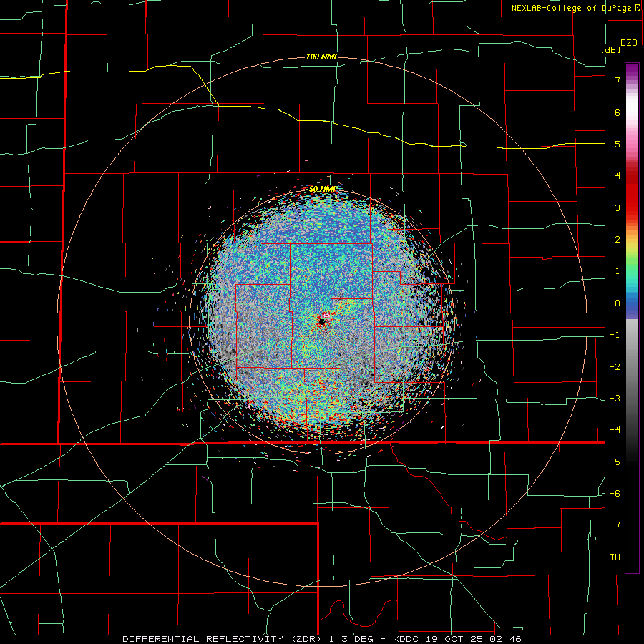Click the ZDR color scale bar
The height and width of the screenshot is (644, 644).
point(632,318)
